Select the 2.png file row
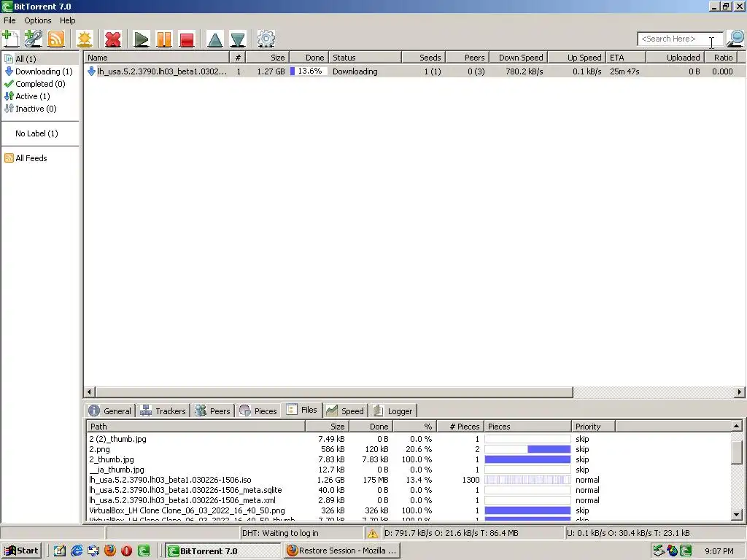Viewport: 747px width, 560px height. [x=409, y=449]
